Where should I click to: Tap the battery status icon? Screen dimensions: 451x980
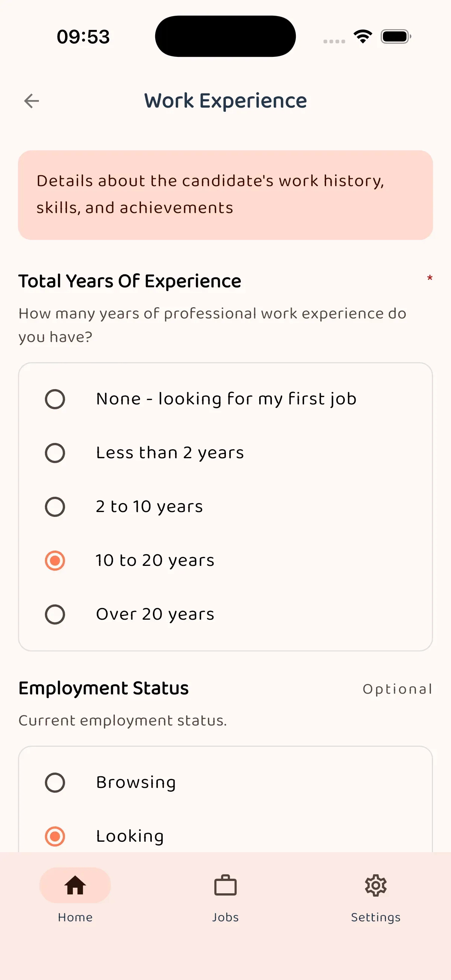396,37
